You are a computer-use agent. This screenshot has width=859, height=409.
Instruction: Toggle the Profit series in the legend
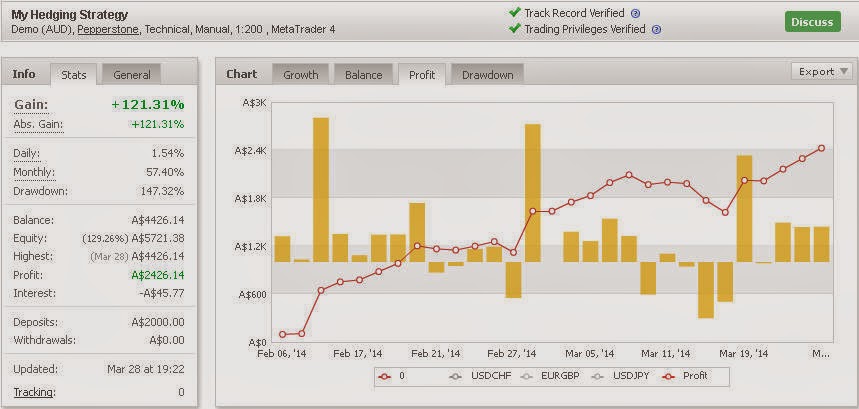(685, 376)
